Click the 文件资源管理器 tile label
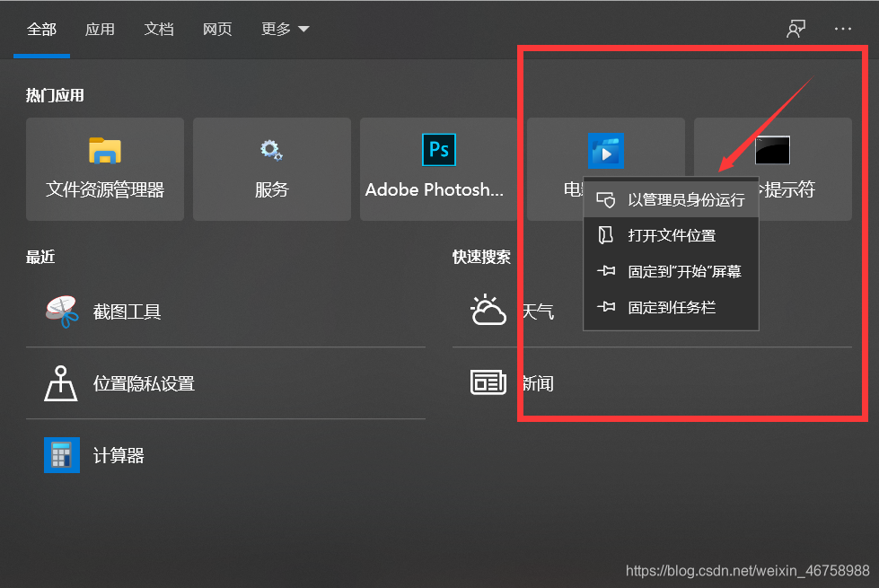 point(105,190)
